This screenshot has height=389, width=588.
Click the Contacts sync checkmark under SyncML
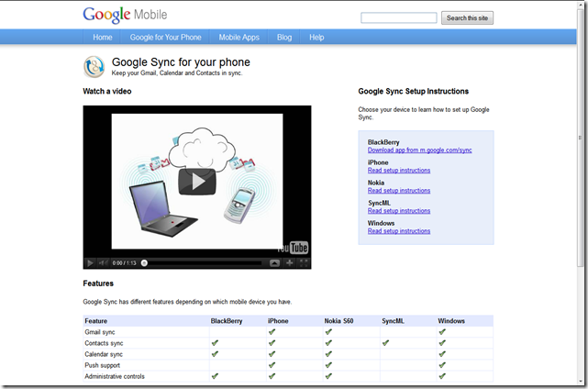click(x=385, y=342)
